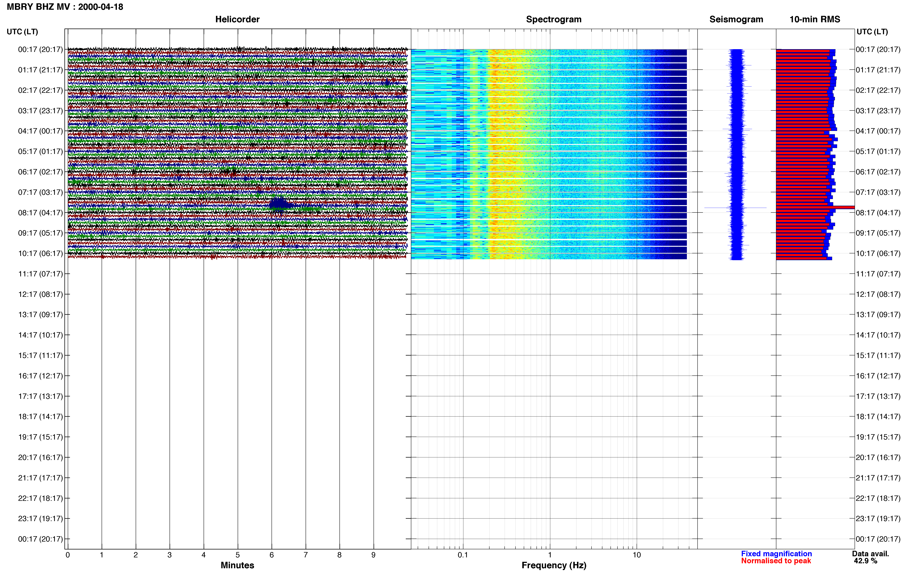The height and width of the screenshot is (578, 924).
Task: Click the seismogram spike near 08:17
Action: 735,208
